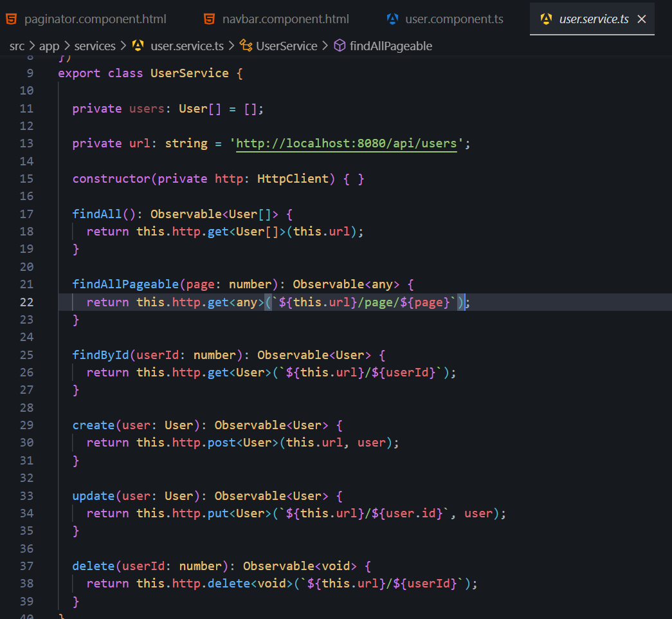Follow the localhost:8080/api/users URL link
This screenshot has height=619, width=672.
pyautogui.click(x=346, y=143)
